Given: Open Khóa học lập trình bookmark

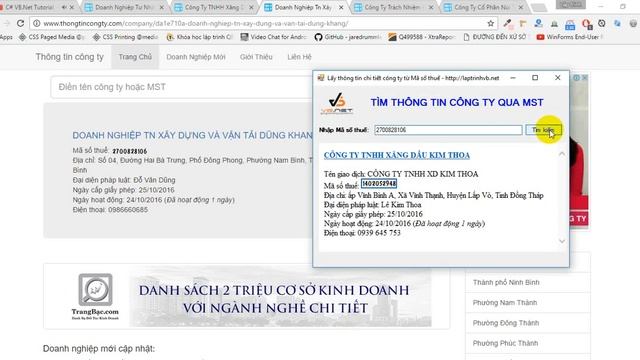Looking at the screenshot, I should pos(200,37).
